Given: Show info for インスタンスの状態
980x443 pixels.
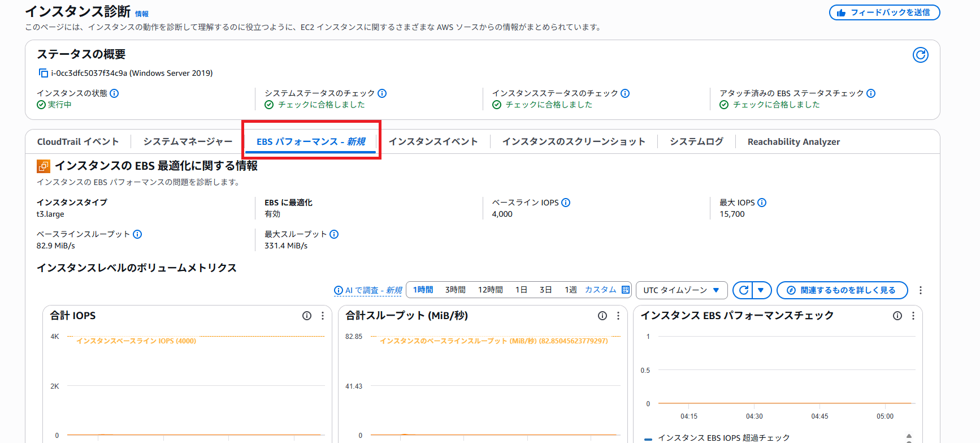Looking at the screenshot, I should tap(114, 93).
